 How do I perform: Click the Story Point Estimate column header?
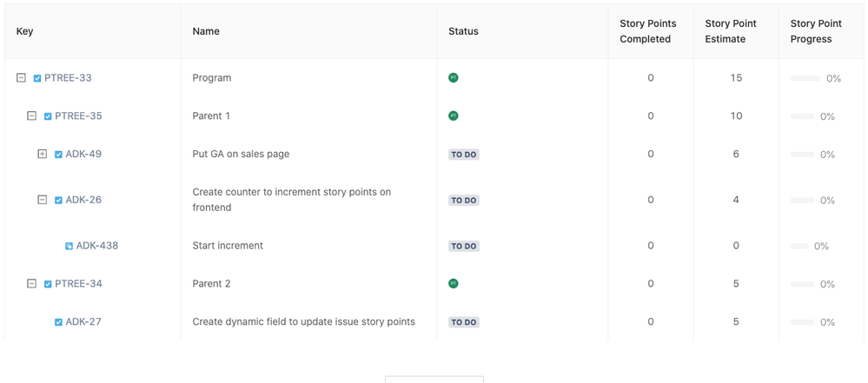coord(731,31)
